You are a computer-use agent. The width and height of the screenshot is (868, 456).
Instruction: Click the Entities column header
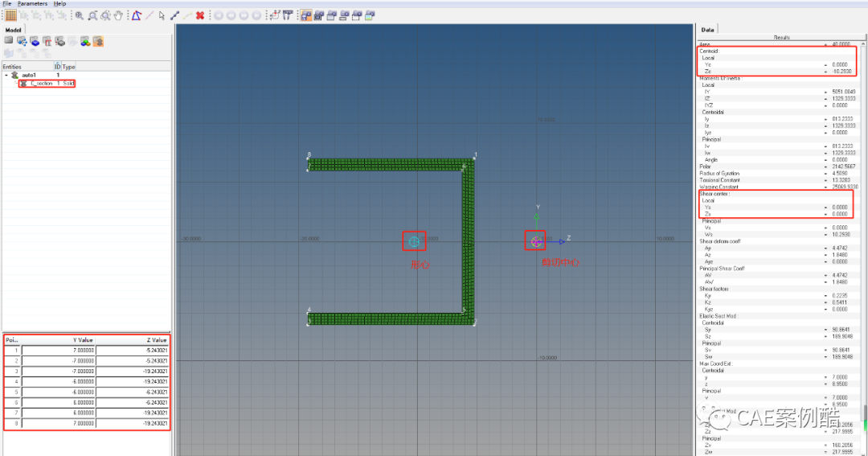27,67
